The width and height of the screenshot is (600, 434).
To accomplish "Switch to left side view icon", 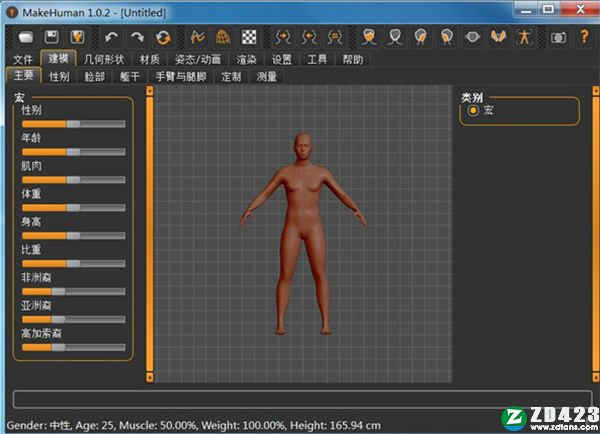I will pos(421,38).
